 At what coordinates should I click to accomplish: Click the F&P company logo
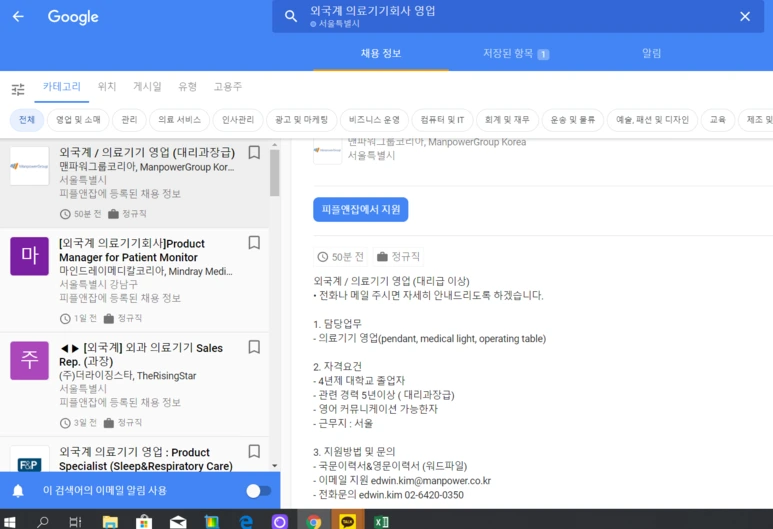30,459
